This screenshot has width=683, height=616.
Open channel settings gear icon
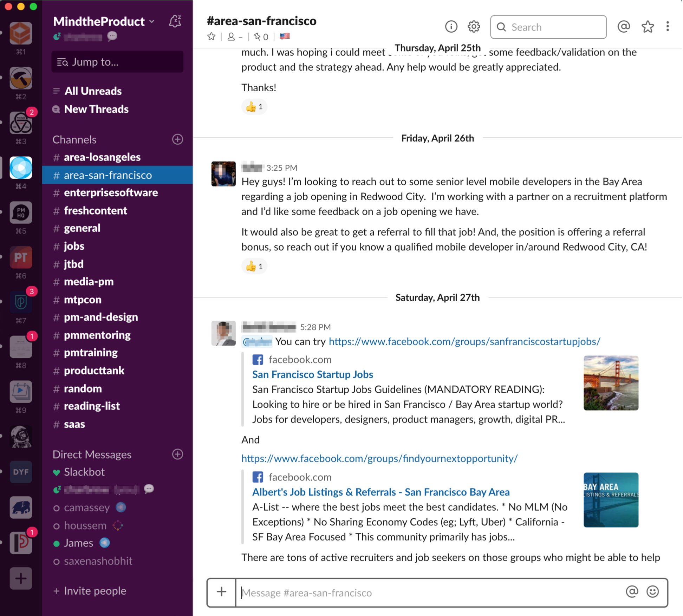coord(474,27)
